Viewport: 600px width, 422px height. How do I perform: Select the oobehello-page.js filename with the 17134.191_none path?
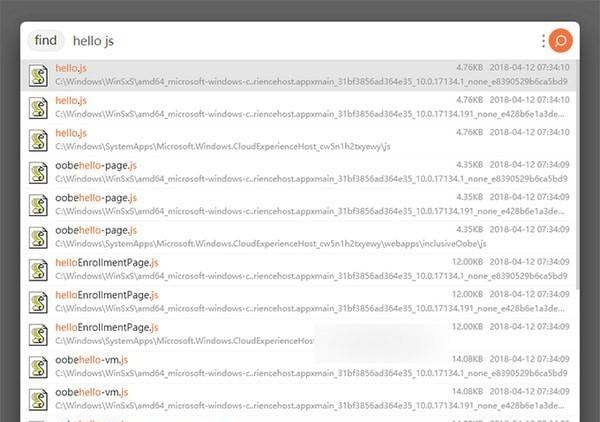click(96, 198)
